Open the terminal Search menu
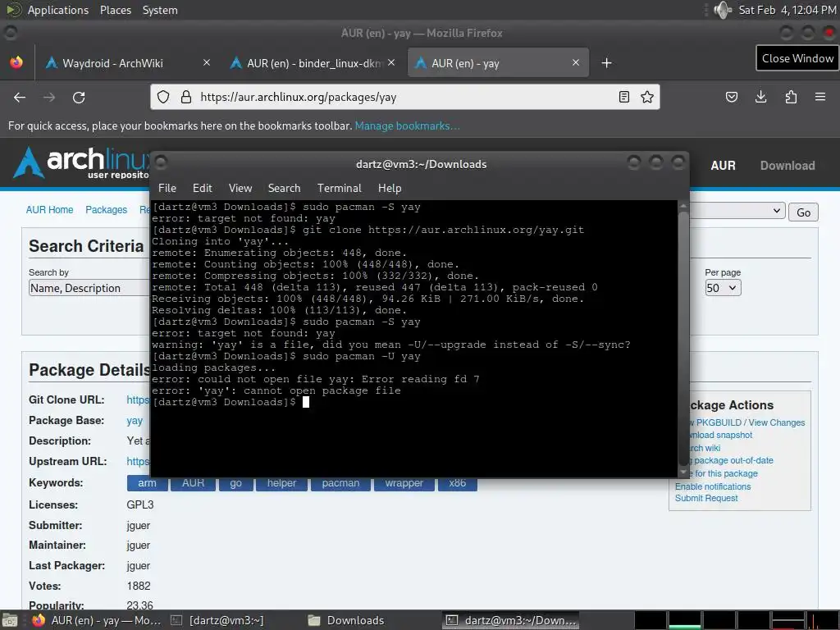The height and width of the screenshot is (630, 840). tap(284, 188)
